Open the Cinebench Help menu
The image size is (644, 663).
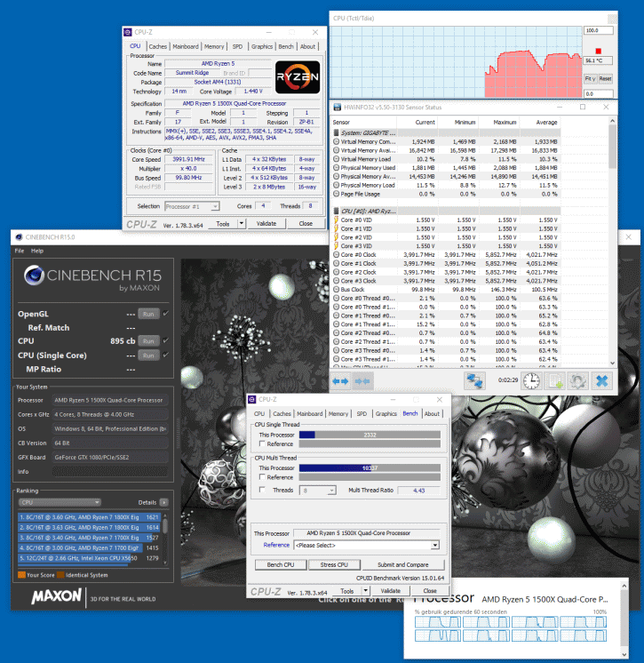[37, 251]
